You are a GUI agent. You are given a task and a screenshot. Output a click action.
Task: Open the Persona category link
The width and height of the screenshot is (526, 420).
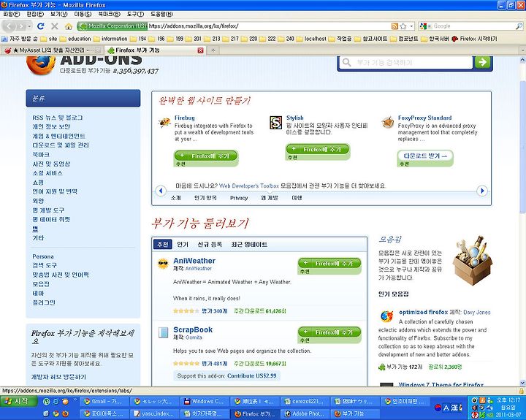(x=43, y=256)
